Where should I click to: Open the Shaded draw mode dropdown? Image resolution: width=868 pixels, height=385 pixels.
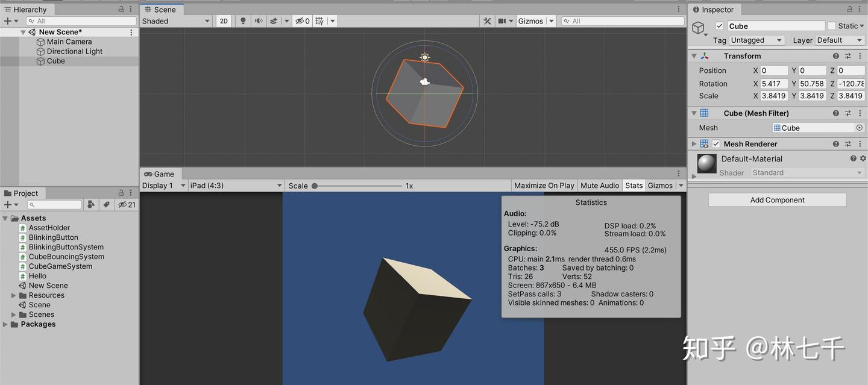(175, 20)
